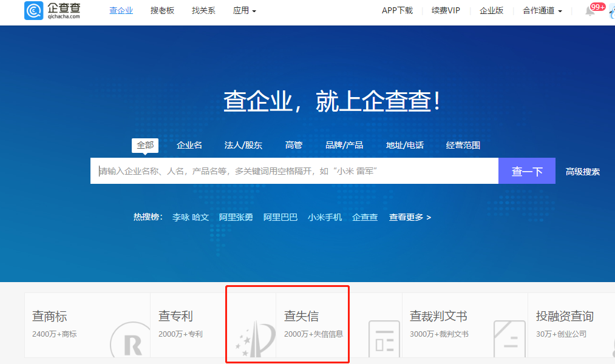The image size is (615, 364).
Task: Click the 续费VIP link
Action: coord(446,10)
